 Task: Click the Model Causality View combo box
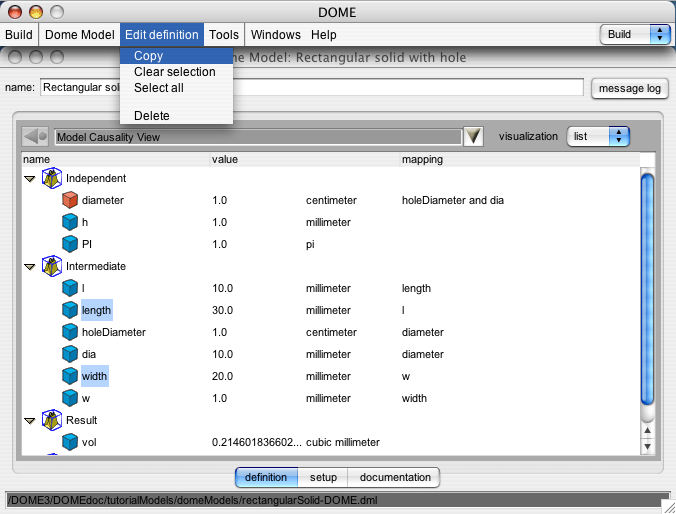coord(259,137)
